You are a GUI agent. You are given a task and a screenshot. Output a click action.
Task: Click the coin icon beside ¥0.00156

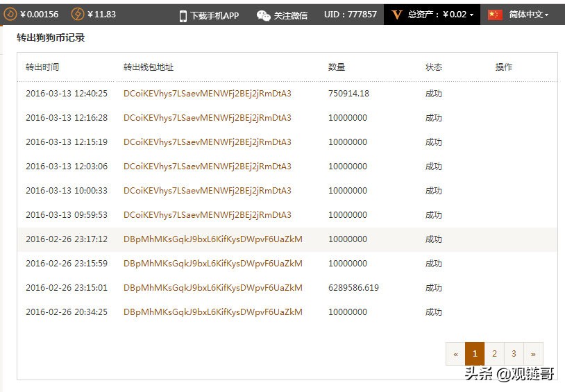pos(10,15)
